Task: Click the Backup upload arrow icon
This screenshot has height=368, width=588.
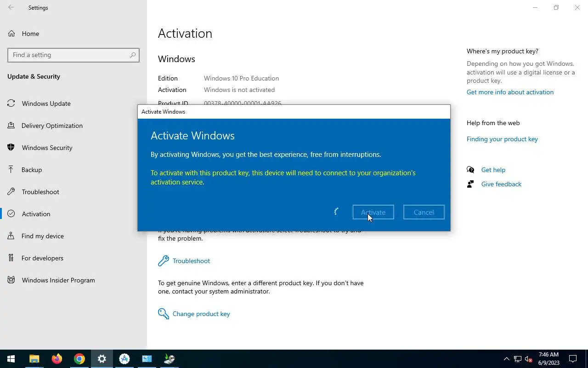Action: (11, 170)
